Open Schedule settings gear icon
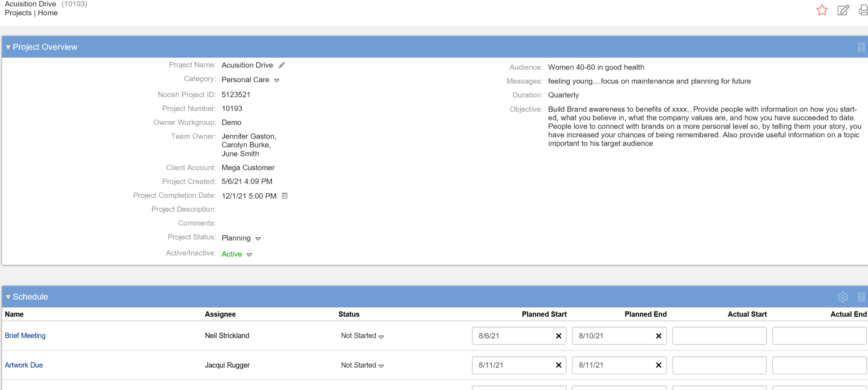This screenshot has height=390, width=868. click(843, 297)
